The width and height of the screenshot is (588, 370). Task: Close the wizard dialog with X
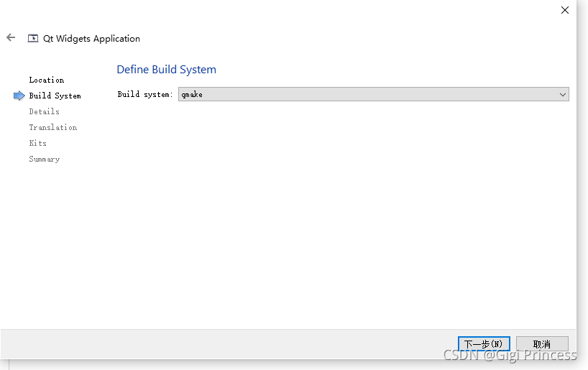(x=565, y=10)
